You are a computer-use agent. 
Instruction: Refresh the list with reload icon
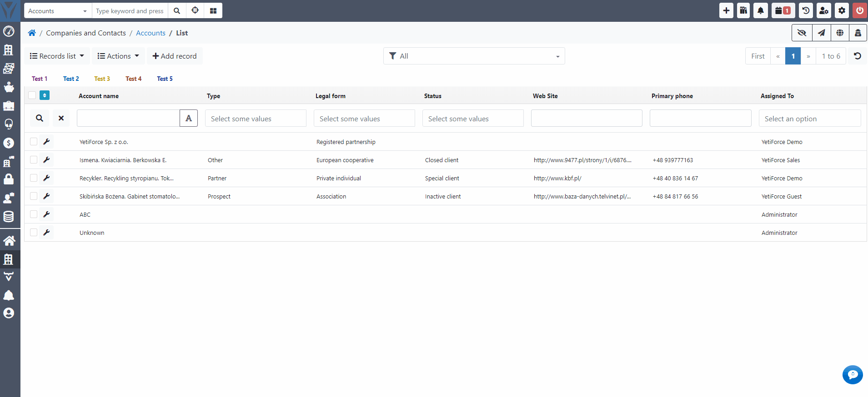tap(858, 56)
